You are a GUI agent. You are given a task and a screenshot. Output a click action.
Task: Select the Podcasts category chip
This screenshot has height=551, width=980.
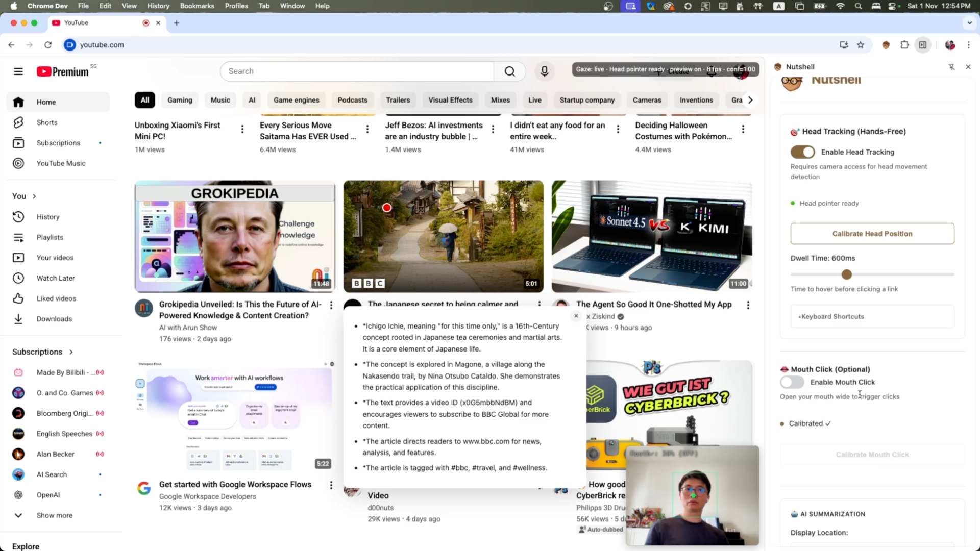click(x=352, y=100)
